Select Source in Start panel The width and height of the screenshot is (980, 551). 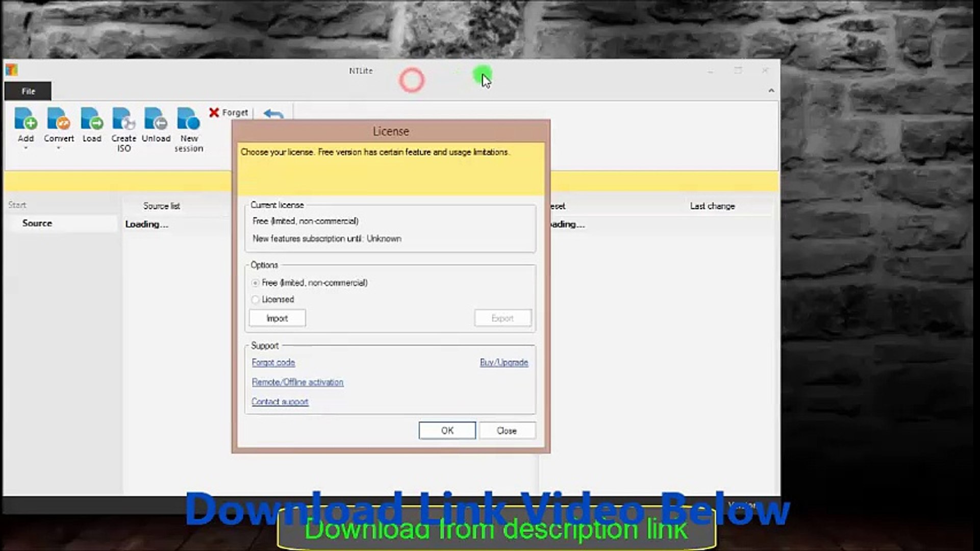coord(37,223)
